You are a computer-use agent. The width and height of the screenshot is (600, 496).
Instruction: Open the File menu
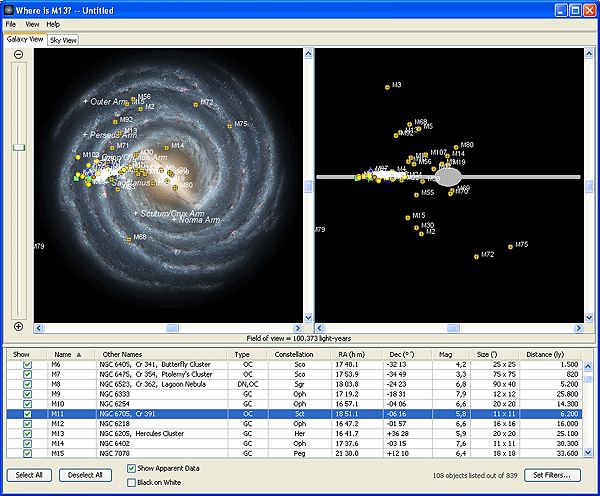11,24
